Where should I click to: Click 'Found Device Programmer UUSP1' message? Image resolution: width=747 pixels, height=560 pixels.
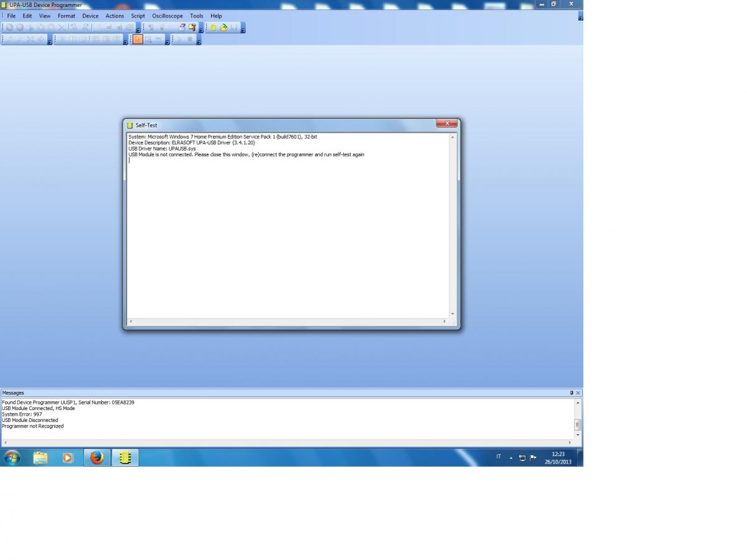(x=68, y=403)
